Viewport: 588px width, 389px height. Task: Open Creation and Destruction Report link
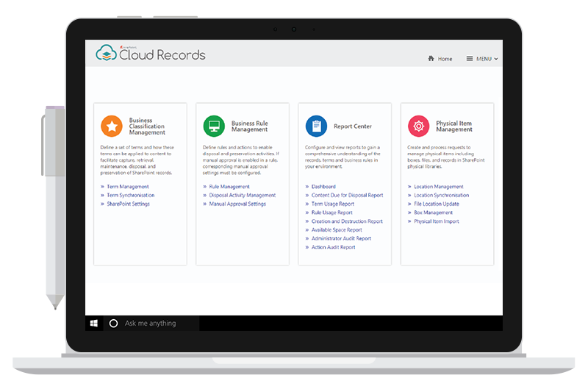click(347, 221)
